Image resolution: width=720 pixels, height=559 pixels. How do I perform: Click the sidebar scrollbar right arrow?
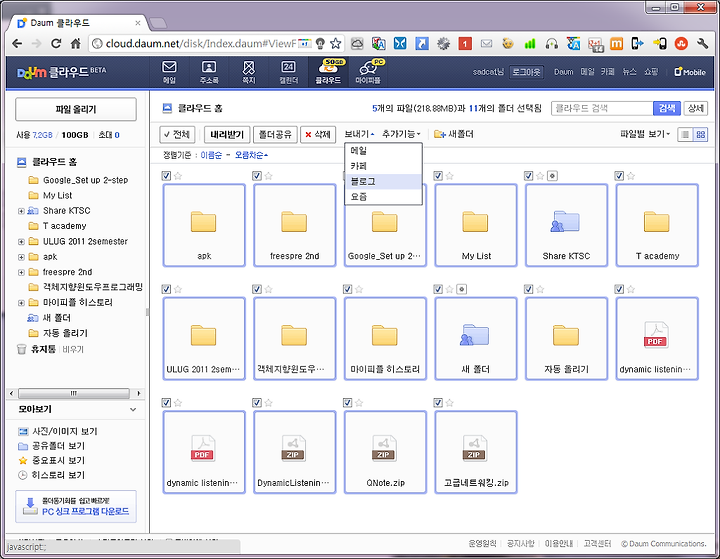[x=139, y=394]
